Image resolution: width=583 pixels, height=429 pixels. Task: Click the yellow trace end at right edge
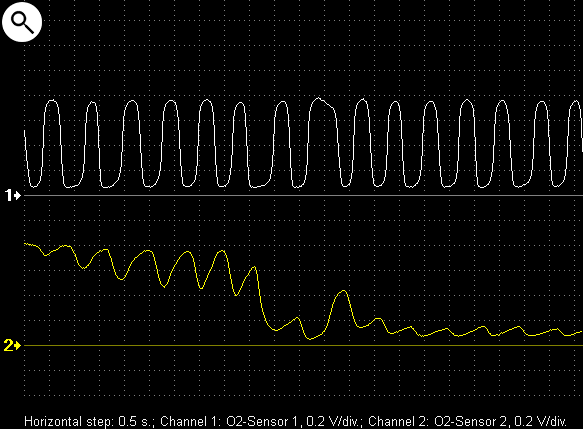coord(580,332)
